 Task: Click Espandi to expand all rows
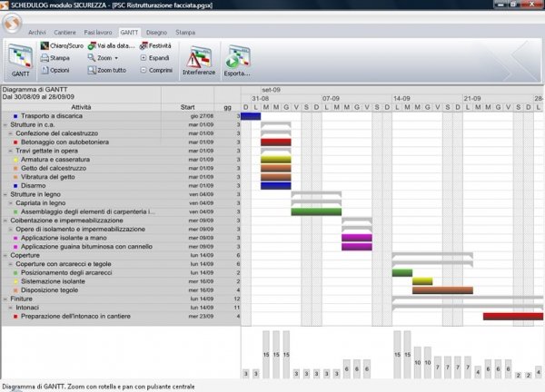point(154,57)
